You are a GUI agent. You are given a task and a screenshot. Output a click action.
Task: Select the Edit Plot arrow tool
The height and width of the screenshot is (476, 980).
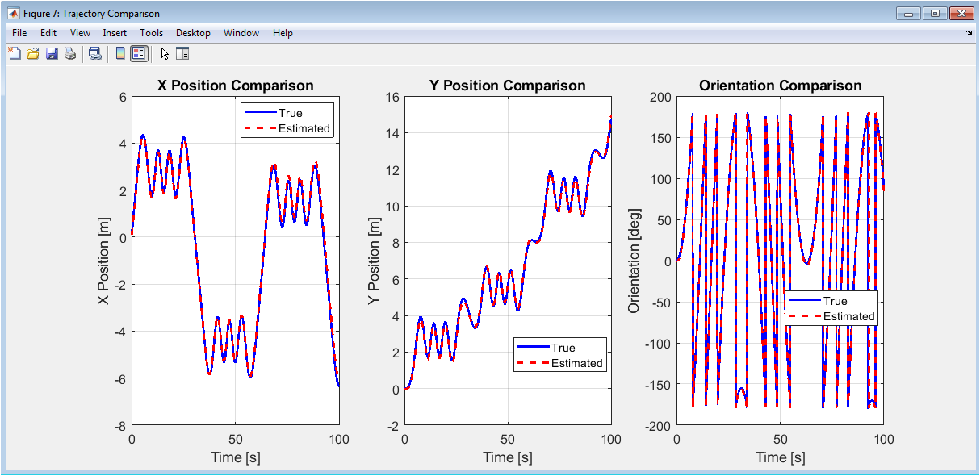[x=165, y=54]
